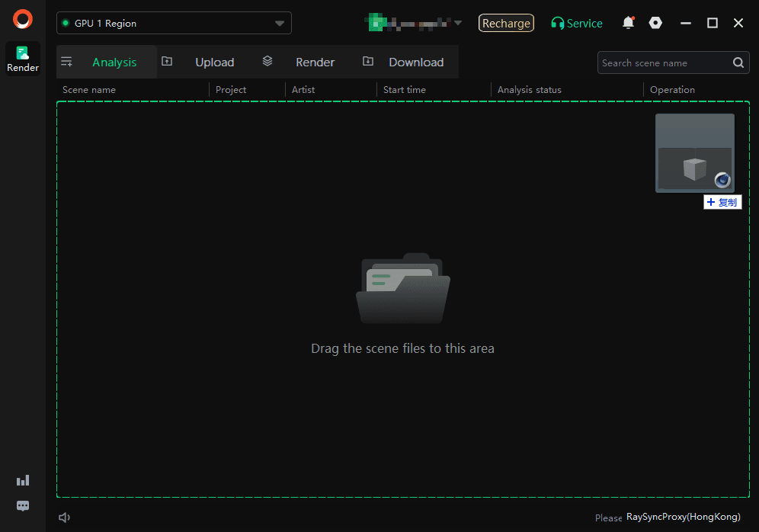Click the dragged cube scene thumbnail

(694, 153)
